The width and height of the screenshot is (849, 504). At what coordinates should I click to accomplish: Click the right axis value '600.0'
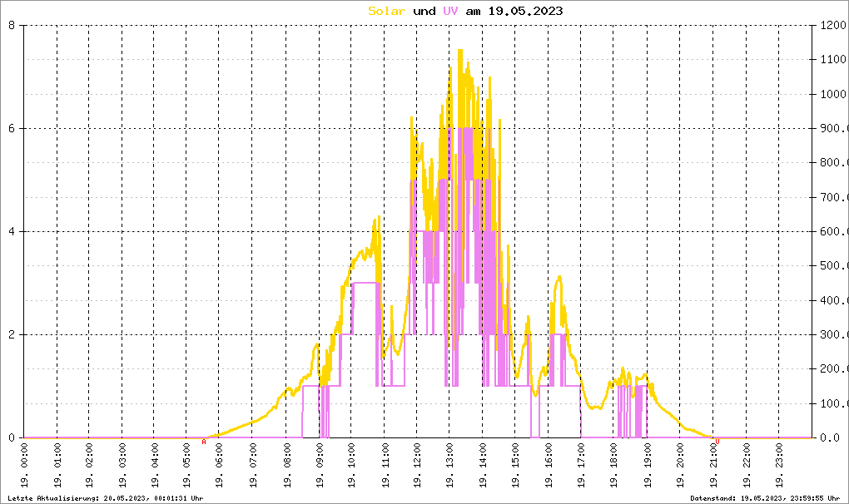pyautogui.click(x=834, y=231)
